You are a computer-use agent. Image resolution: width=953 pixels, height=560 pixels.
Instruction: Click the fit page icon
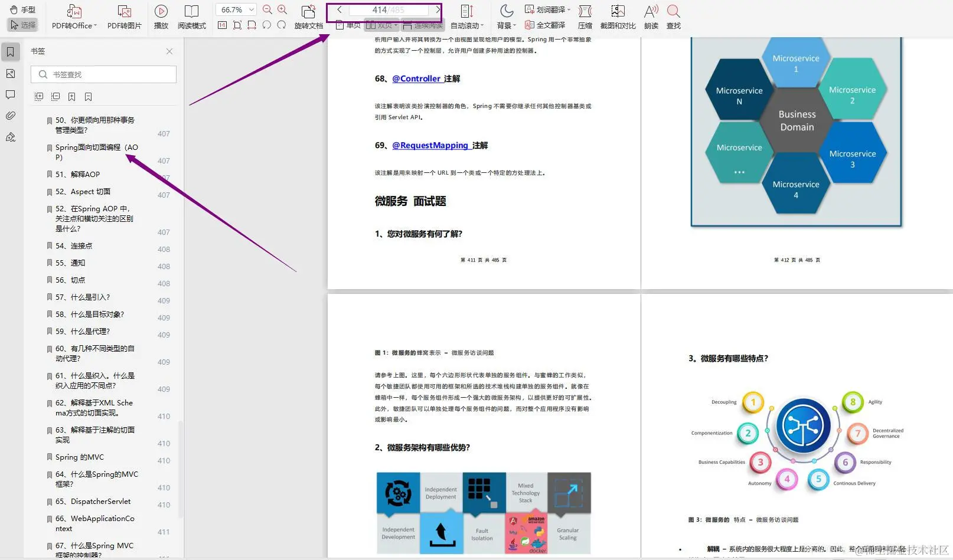pyautogui.click(x=237, y=25)
